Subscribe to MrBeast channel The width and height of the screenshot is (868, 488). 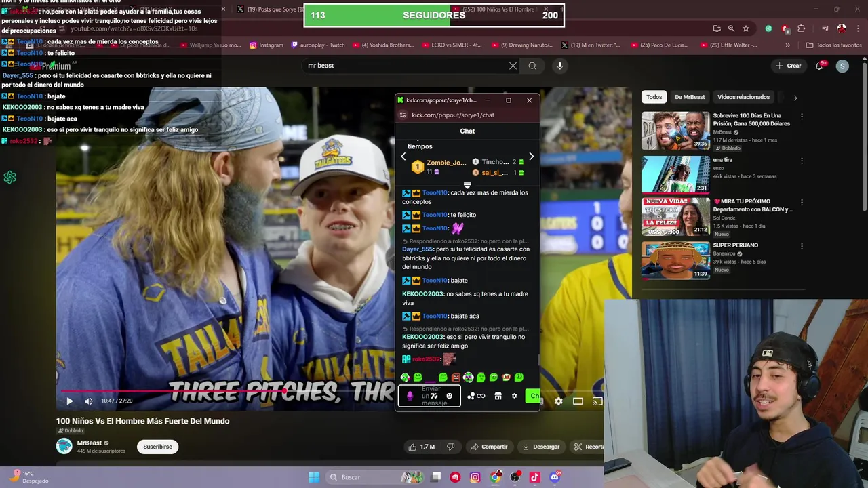157,447
